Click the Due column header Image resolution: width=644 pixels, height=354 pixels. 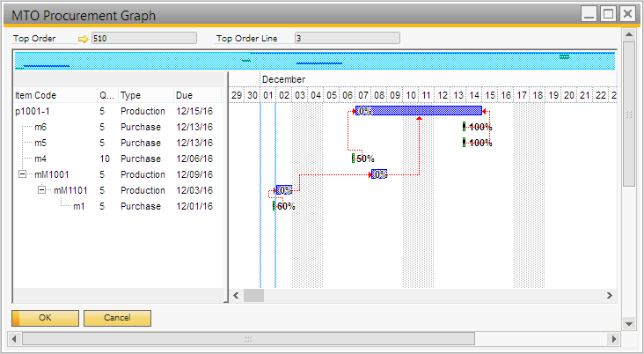pos(184,95)
